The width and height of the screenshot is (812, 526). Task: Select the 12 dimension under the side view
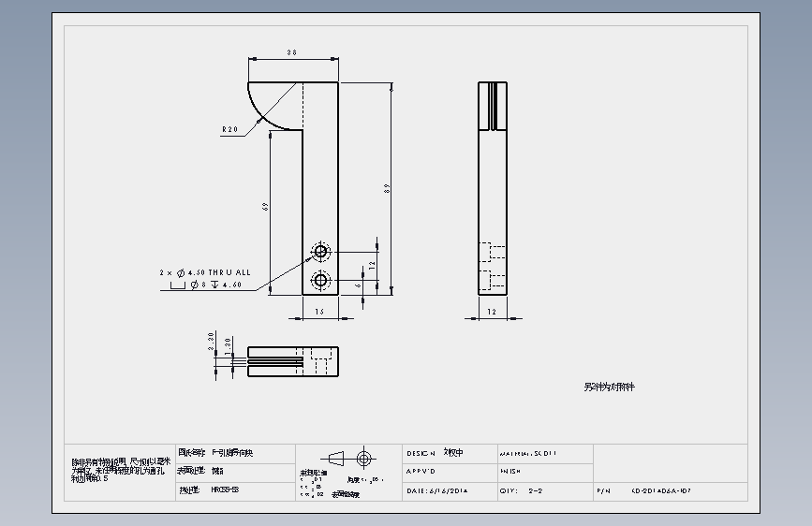point(492,312)
